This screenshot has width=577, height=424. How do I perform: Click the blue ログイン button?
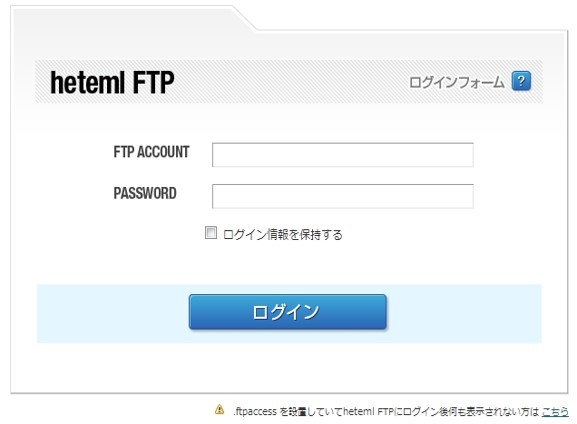287,312
